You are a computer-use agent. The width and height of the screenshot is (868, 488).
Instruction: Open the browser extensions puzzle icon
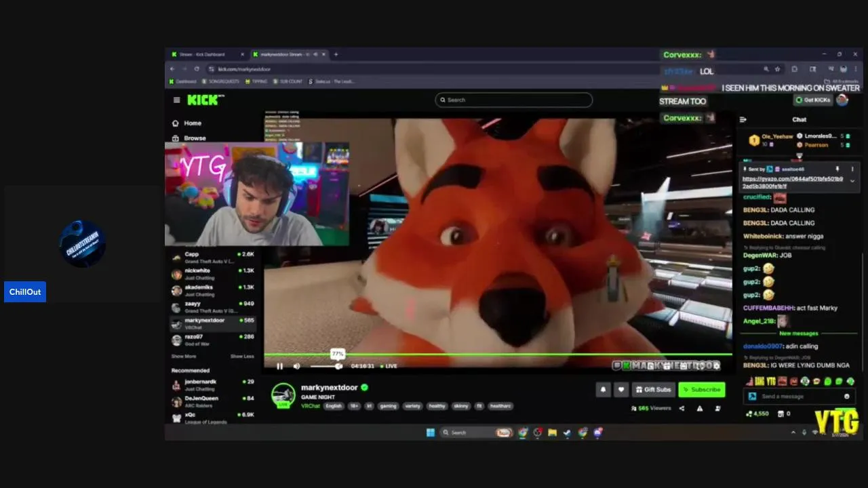(795, 69)
